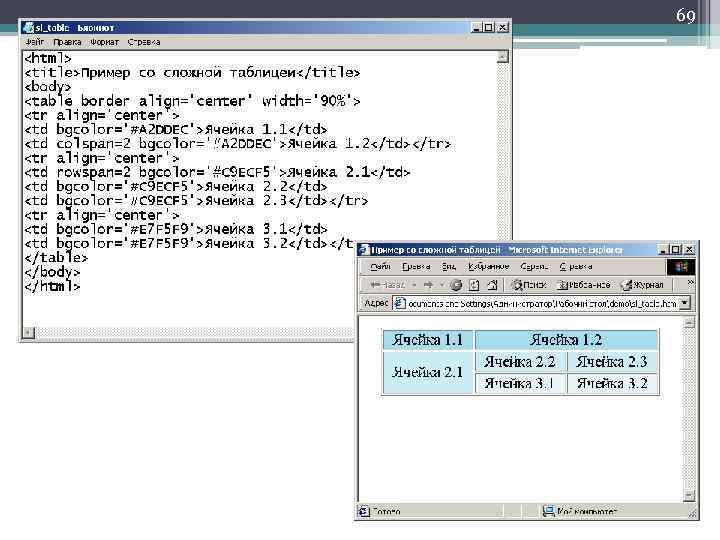Click the <table border align='center'> line
The height and width of the screenshot is (540, 720).
[192, 101]
